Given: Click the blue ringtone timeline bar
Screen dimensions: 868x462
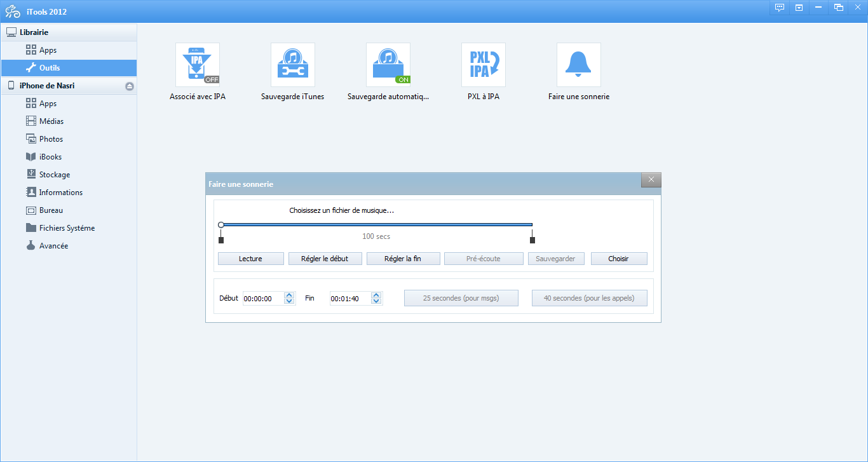Looking at the screenshot, I should tap(377, 224).
